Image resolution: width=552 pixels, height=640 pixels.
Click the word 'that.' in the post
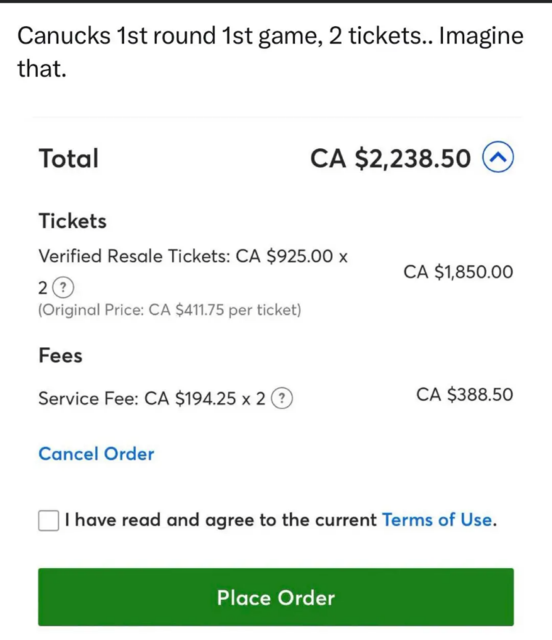click(42, 68)
